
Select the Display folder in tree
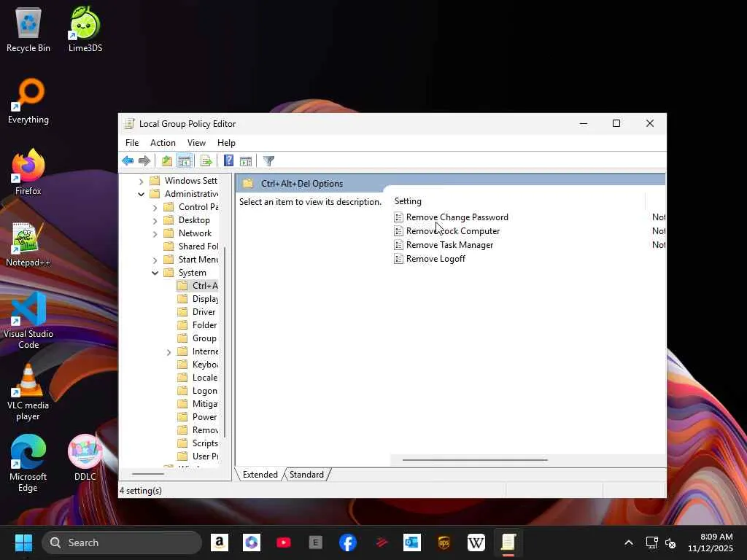[x=197, y=299]
